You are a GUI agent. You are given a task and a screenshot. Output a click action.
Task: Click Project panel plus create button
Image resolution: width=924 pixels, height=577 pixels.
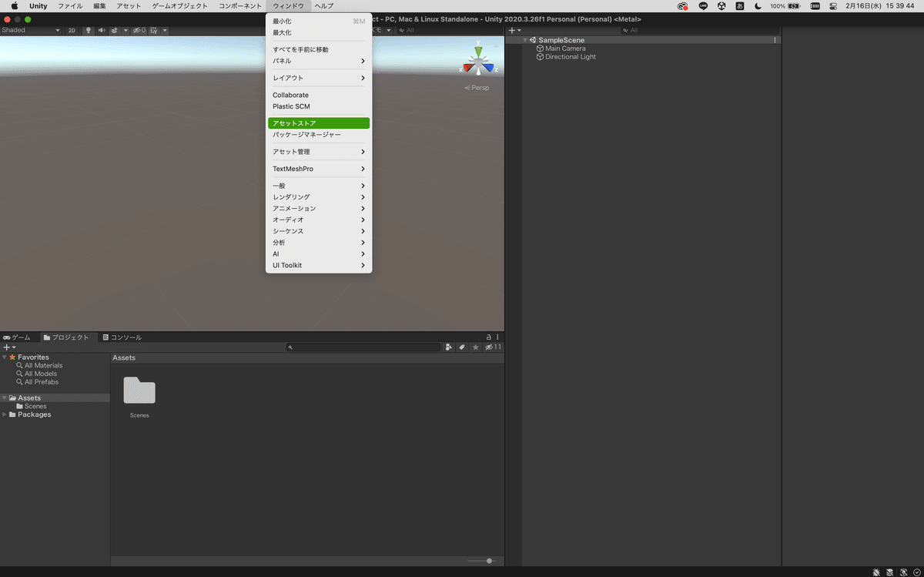point(8,347)
